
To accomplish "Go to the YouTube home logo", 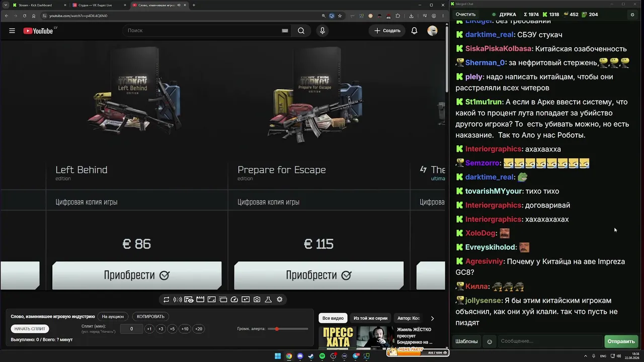I will 38,31.
